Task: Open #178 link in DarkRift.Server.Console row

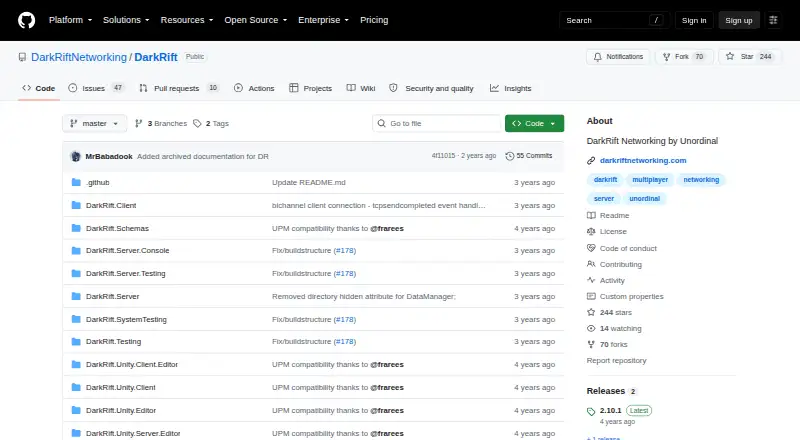Action: click(x=345, y=251)
